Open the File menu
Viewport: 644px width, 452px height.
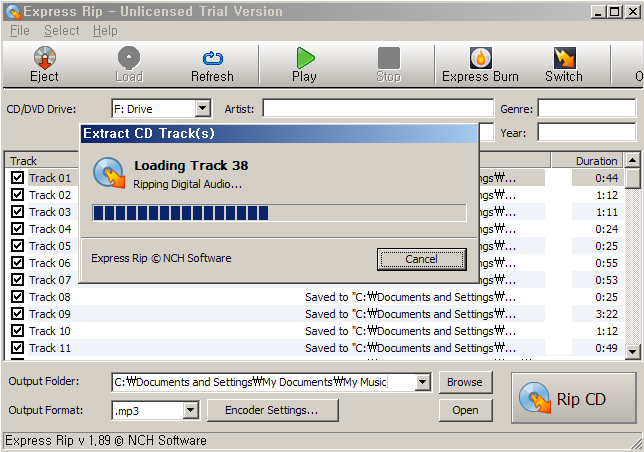click(x=20, y=31)
